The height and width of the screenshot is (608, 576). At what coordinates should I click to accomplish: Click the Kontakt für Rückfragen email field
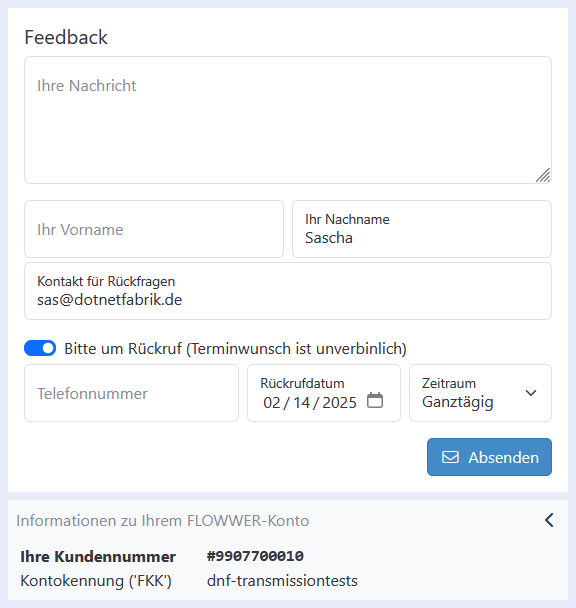pyautogui.click(x=288, y=291)
